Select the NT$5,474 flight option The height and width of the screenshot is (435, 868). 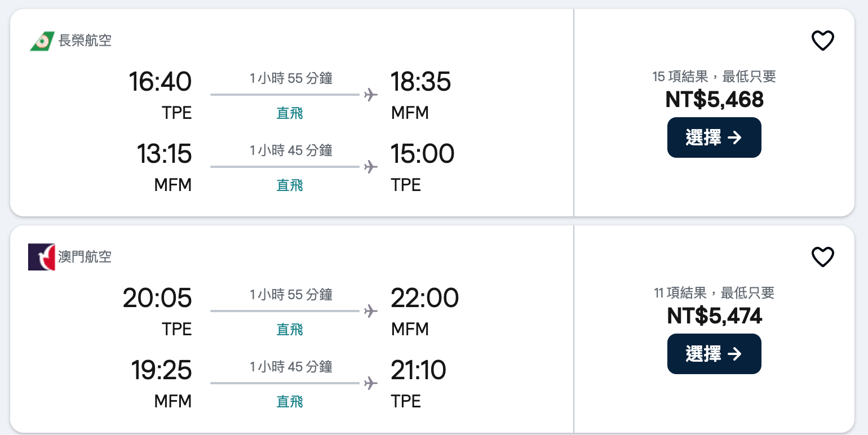point(714,354)
